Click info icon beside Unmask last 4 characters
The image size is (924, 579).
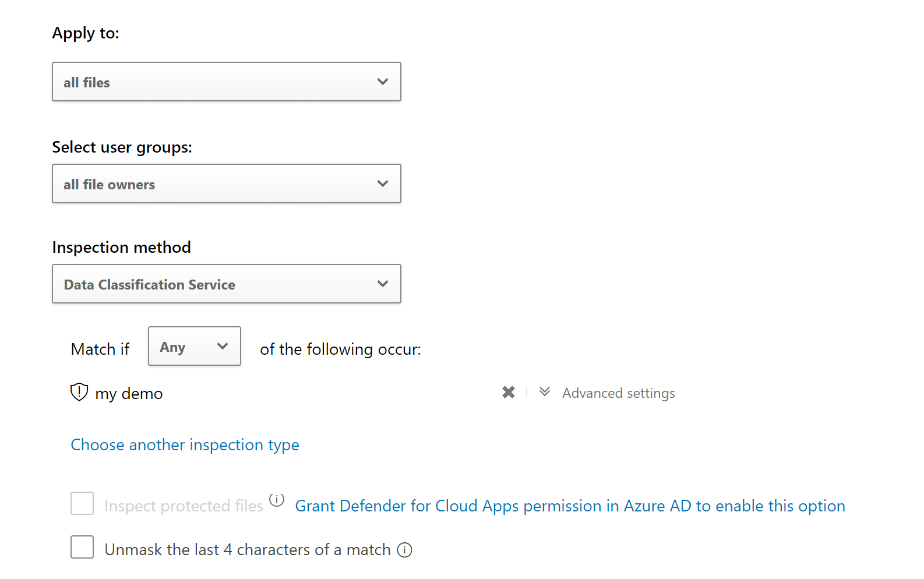tap(404, 550)
